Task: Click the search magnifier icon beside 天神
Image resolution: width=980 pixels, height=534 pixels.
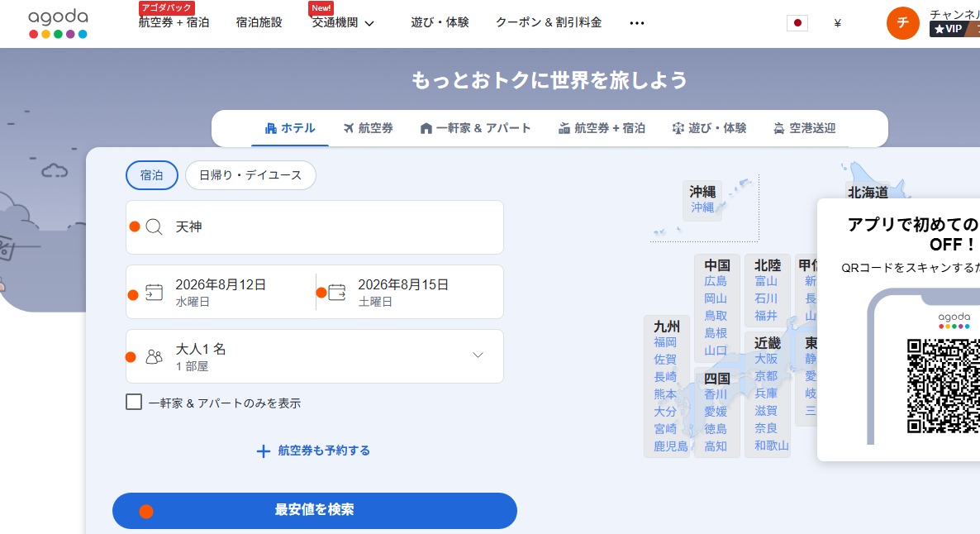Action: (154, 226)
